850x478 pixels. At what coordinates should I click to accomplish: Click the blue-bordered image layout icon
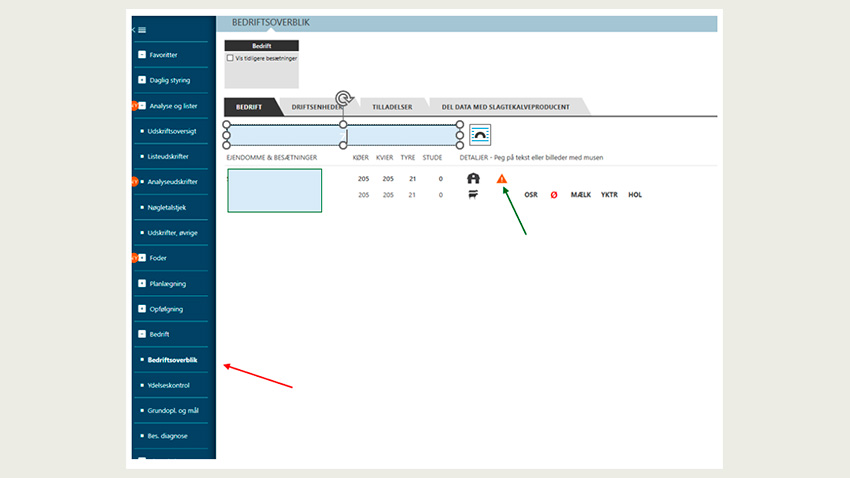point(480,134)
